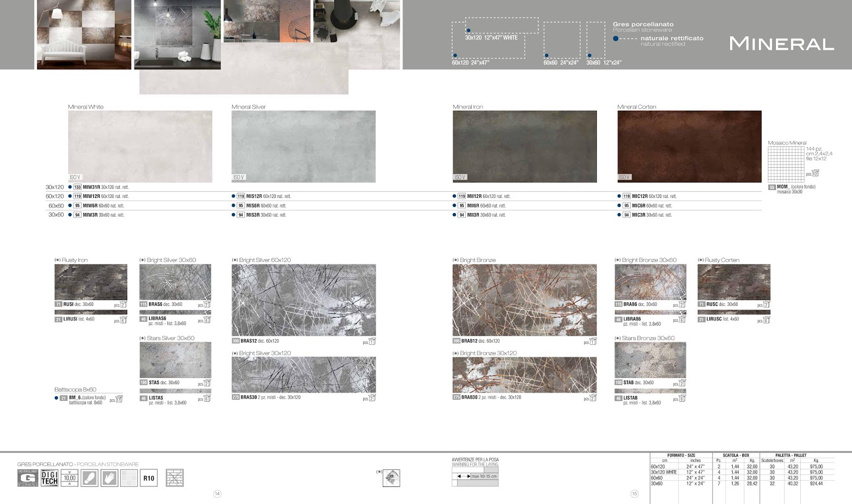Image resolution: width=852 pixels, height=504 pixels.
Task: Open the Rusty Corten decor thumbnail
Action: click(x=734, y=282)
